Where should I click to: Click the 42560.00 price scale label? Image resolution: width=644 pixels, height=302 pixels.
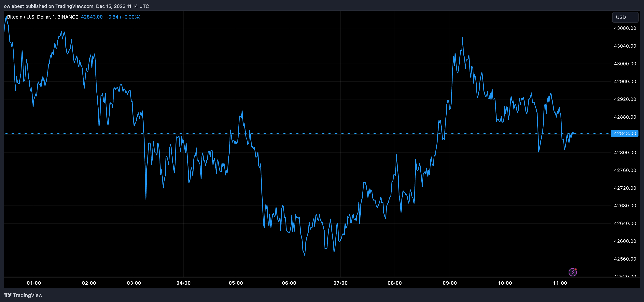tap(625, 259)
